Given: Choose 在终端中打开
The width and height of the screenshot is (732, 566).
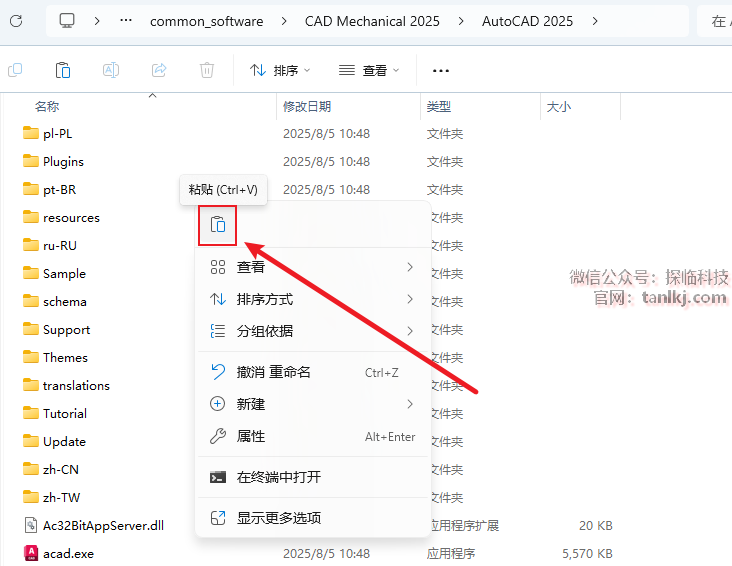Looking at the screenshot, I should 312,477.
